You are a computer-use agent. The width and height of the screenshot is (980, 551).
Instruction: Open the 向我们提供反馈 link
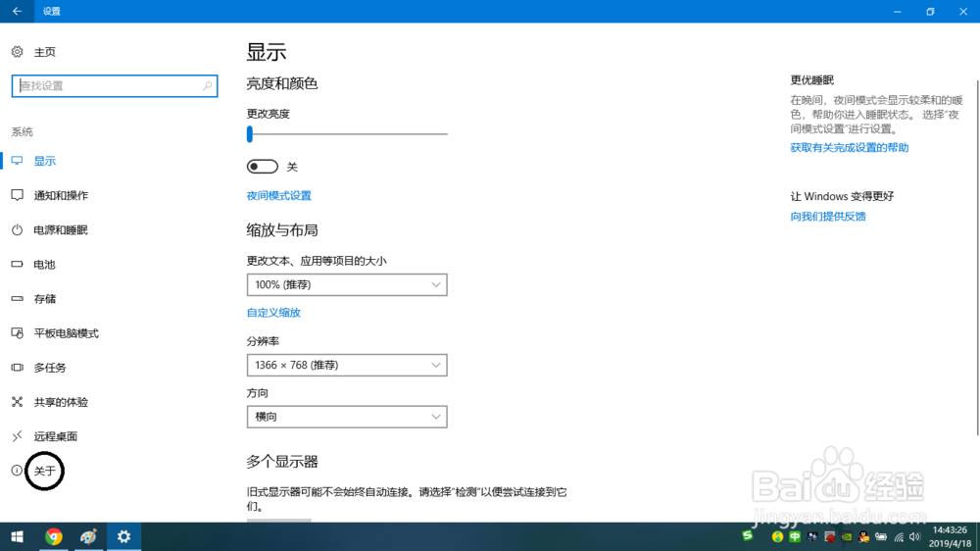(827, 217)
